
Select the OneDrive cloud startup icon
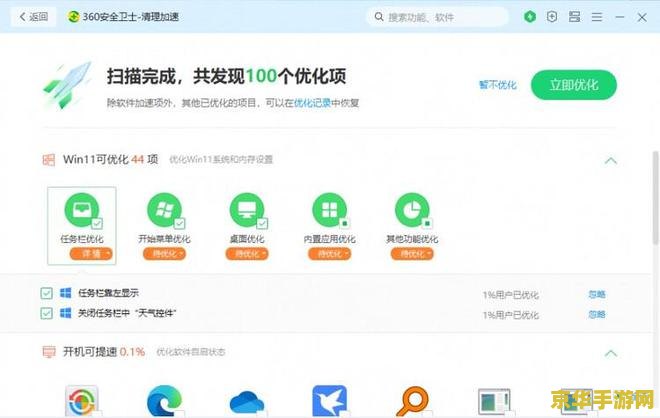247,403
